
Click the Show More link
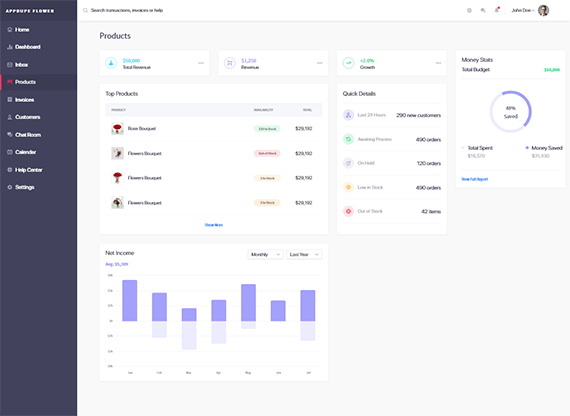coord(214,225)
